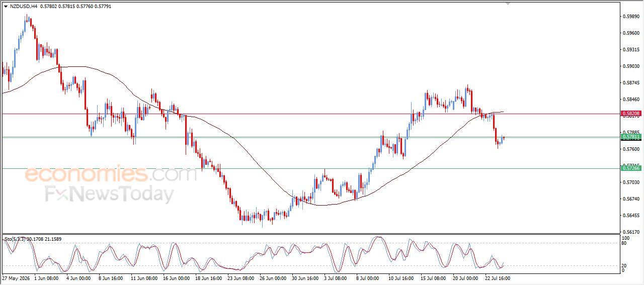Click the 20 Jul 00:00 time label

tap(464, 277)
